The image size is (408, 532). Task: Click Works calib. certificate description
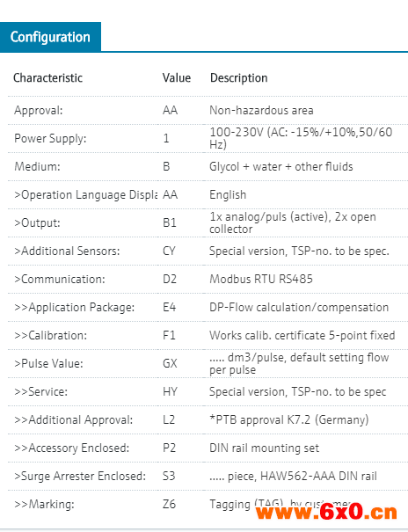(302, 336)
